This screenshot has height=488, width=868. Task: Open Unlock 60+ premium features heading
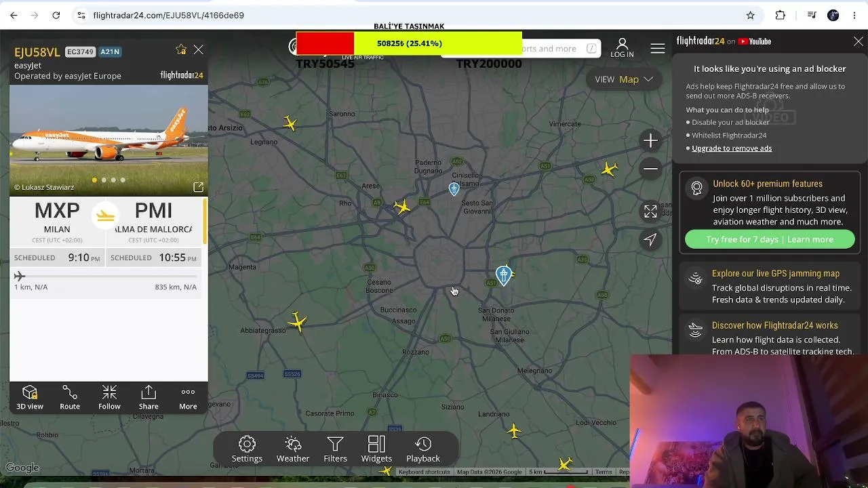coord(768,184)
